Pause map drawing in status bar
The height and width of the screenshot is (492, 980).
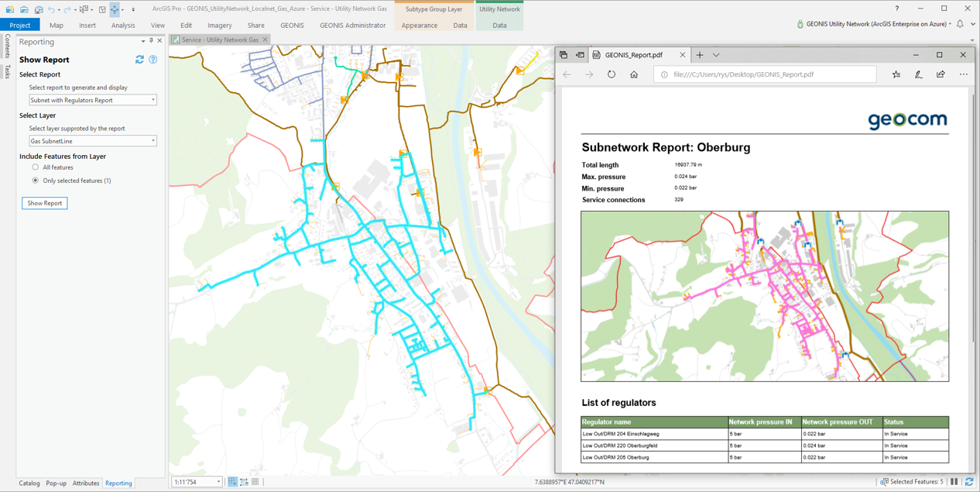point(954,482)
